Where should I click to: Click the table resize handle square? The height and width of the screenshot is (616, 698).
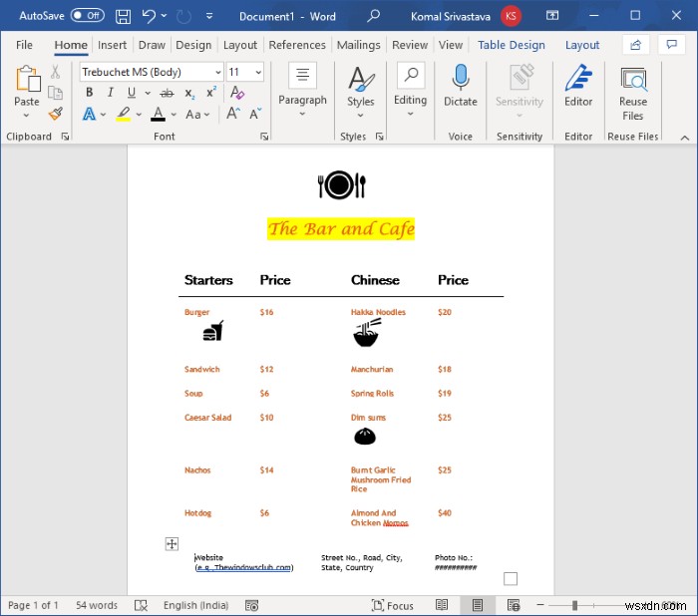tap(511, 578)
